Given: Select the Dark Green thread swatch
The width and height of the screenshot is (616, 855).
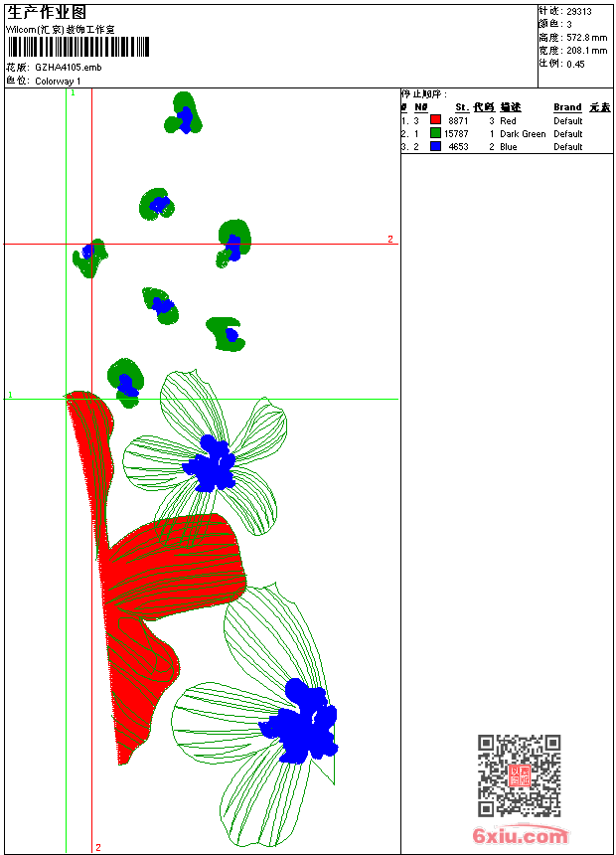Looking at the screenshot, I should [435, 133].
